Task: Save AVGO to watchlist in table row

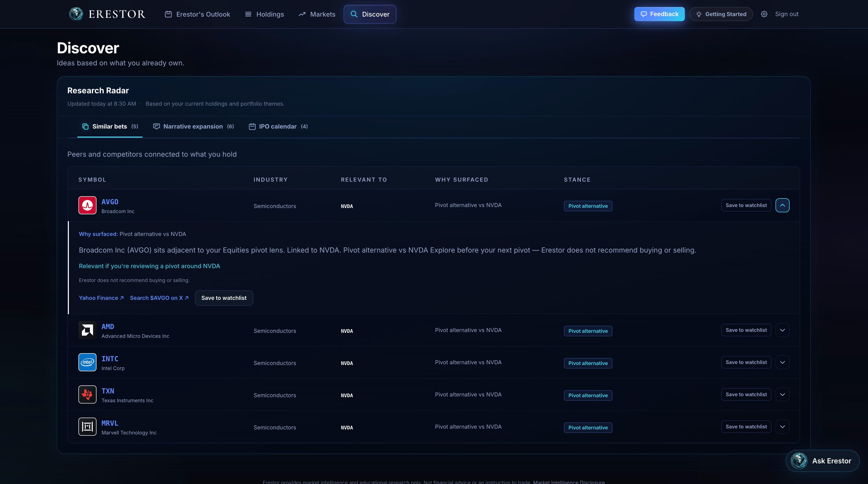Action: (746, 205)
